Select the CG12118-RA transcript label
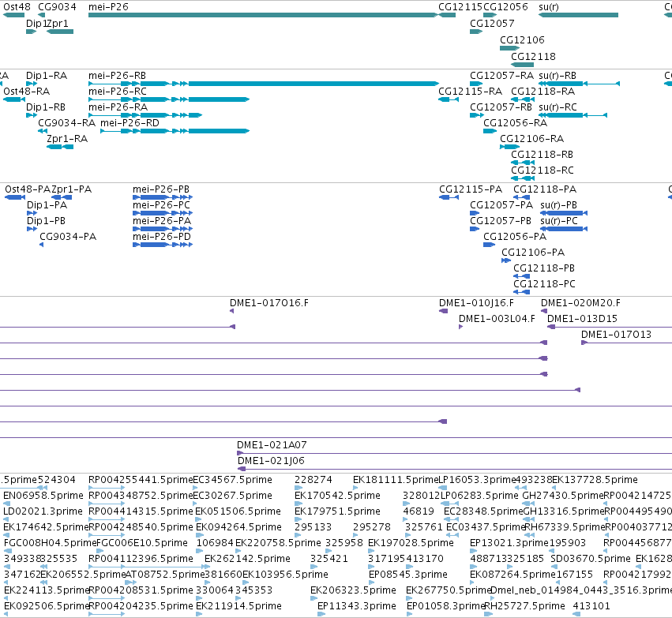Viewport: 672px width, 618px height. click(x=543, y=92)
